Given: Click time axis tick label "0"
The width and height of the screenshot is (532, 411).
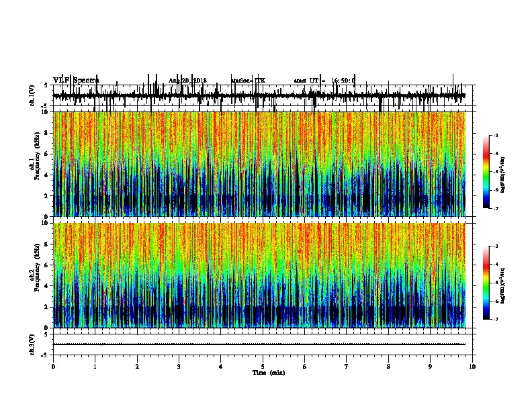Looking at the screenshot, I should pyautogui.click(x=53, y=367).
